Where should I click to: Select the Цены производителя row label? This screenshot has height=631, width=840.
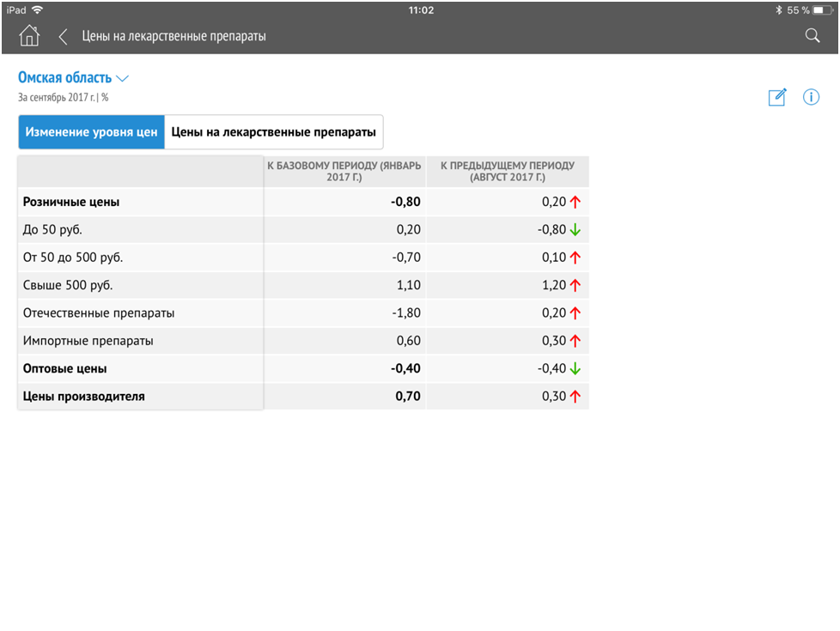click(x=82, y=397)
